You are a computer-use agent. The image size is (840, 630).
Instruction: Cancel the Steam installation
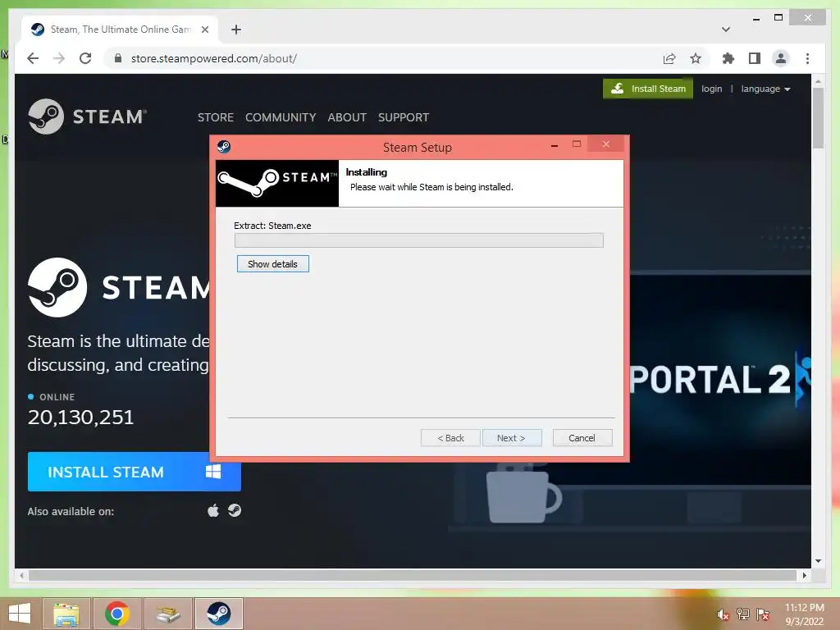(582, 438)
